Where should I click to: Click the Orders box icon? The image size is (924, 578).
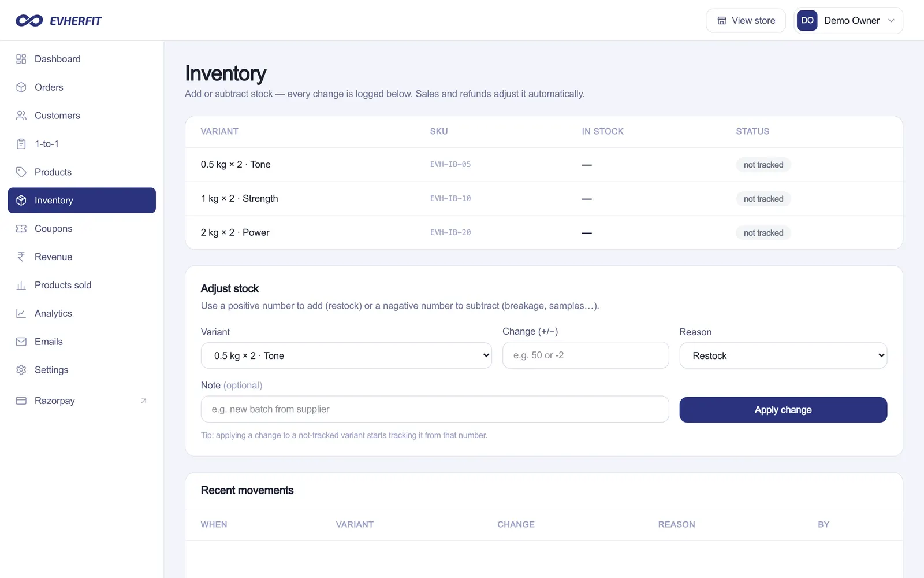[x=21, y=87]
